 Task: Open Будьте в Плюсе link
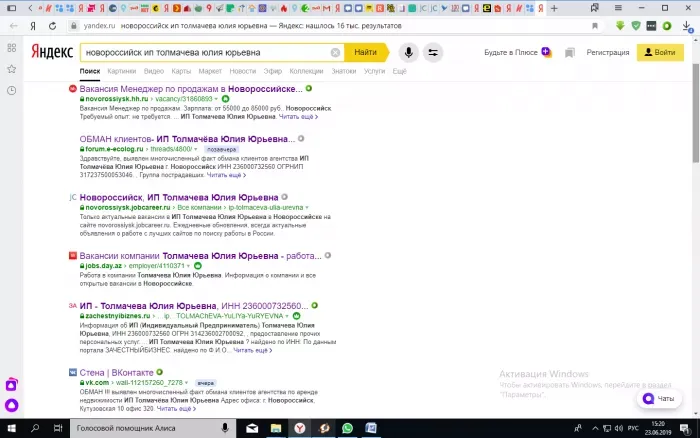tap(517, 52)
